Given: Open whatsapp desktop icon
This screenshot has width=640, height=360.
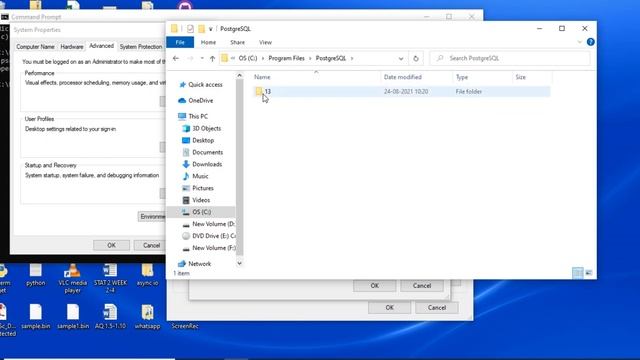Looking at the screenshot, I should (x=147, y=316).
